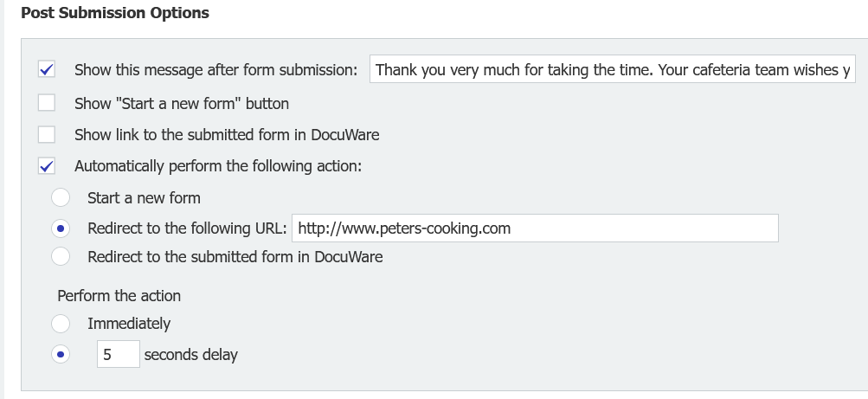Tick the show link to submitted form checkbox
Screen dimensions: 868x399
47,134
